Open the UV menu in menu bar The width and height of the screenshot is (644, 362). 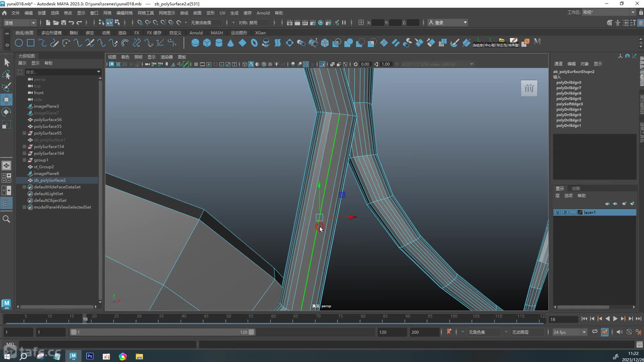coord(222,13)
